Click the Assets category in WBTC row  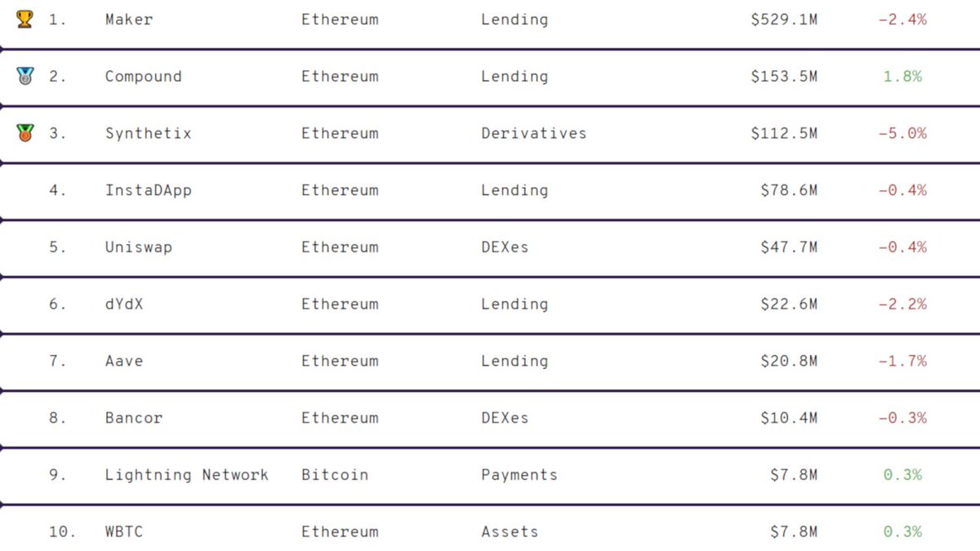click(x=510, y=531)
